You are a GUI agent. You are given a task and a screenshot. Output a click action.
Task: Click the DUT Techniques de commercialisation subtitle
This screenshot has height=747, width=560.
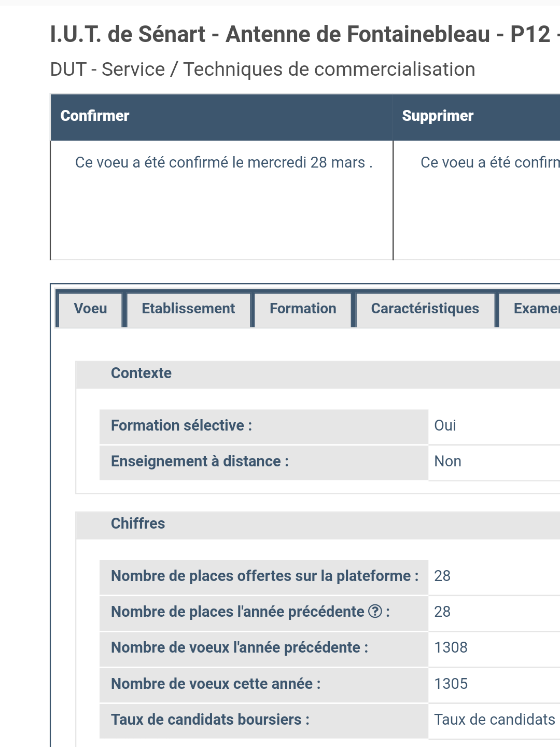[262, 70]
